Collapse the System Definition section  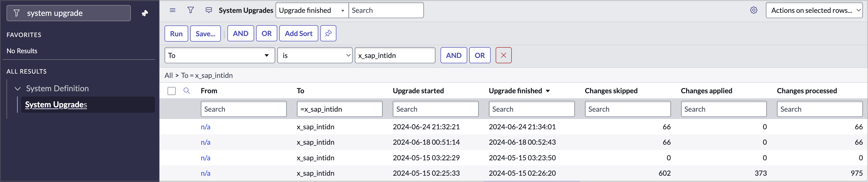tap(18, 88)
